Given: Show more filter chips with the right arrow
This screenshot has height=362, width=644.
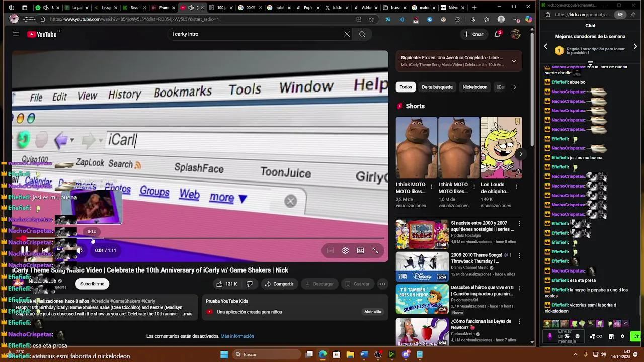Looking at the screenshot, I should [x=514, y=87].
